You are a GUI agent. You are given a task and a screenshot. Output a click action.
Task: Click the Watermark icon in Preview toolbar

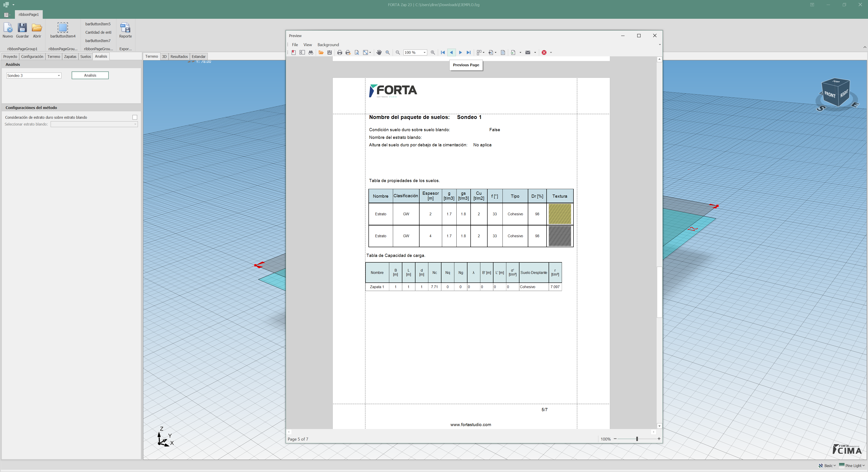(x=503, y=53)
